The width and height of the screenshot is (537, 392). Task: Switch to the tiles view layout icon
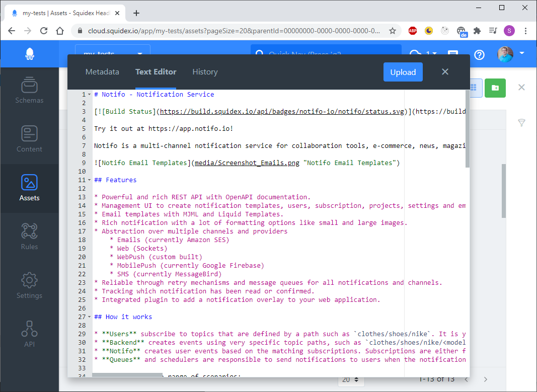(x=472, y=88)
